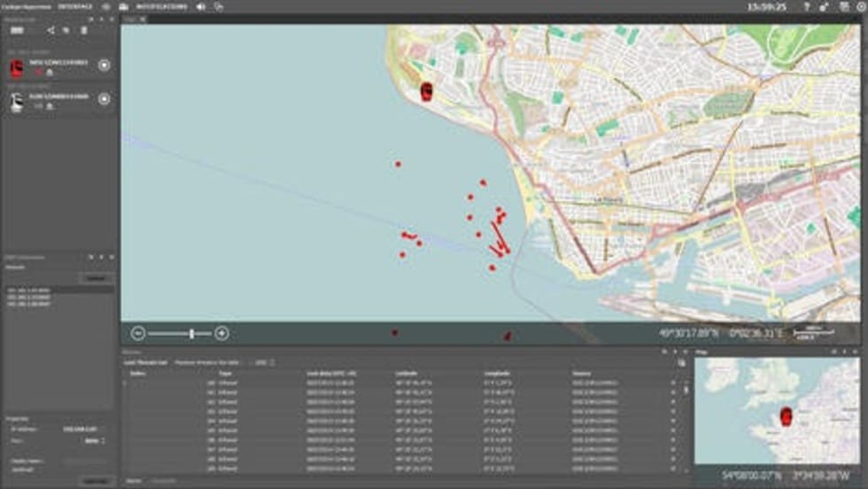Open the NOTIFICATIONS menu

click(161, 6)
